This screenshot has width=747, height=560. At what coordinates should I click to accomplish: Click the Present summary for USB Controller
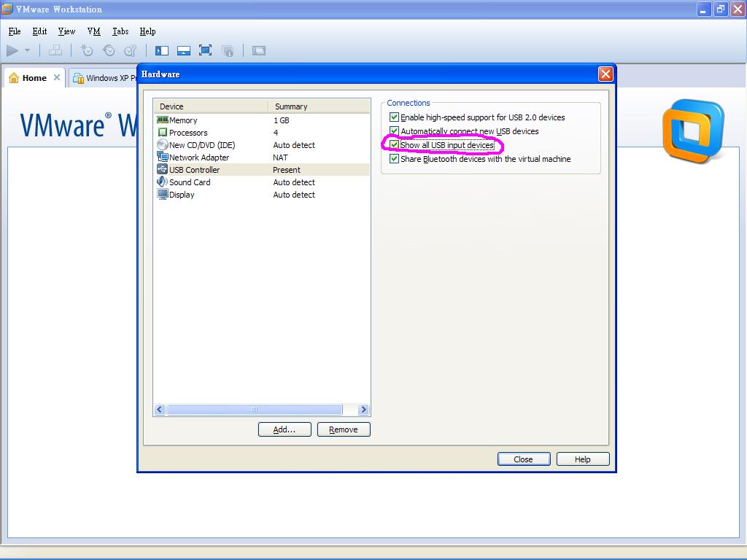coord(287,170)
